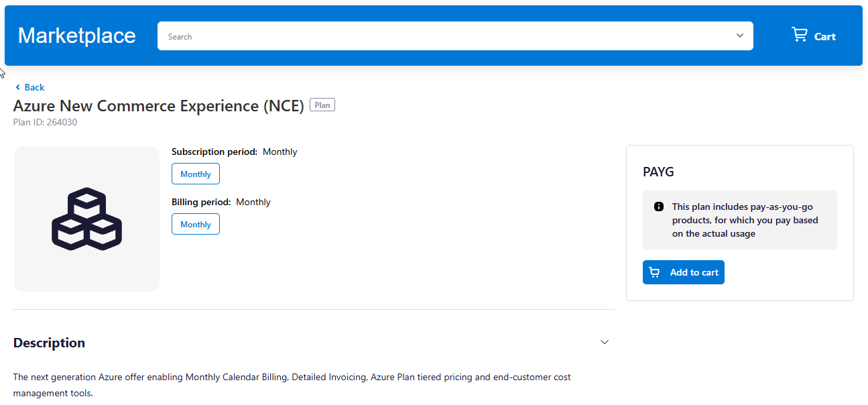Collapse the Description section chevron
868x405 pixels.
[605, 342]
